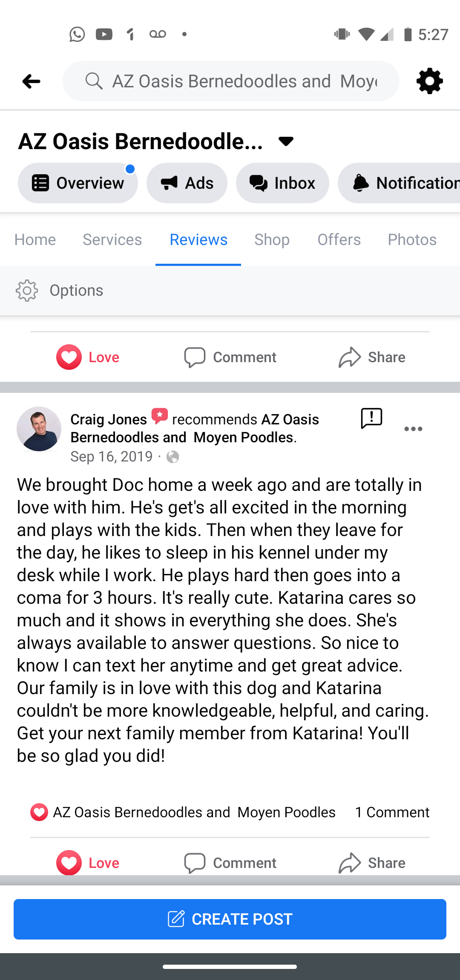Expand the 1 Comment thread
This screenshot has height=980, width=460.
tap(392, 812)
